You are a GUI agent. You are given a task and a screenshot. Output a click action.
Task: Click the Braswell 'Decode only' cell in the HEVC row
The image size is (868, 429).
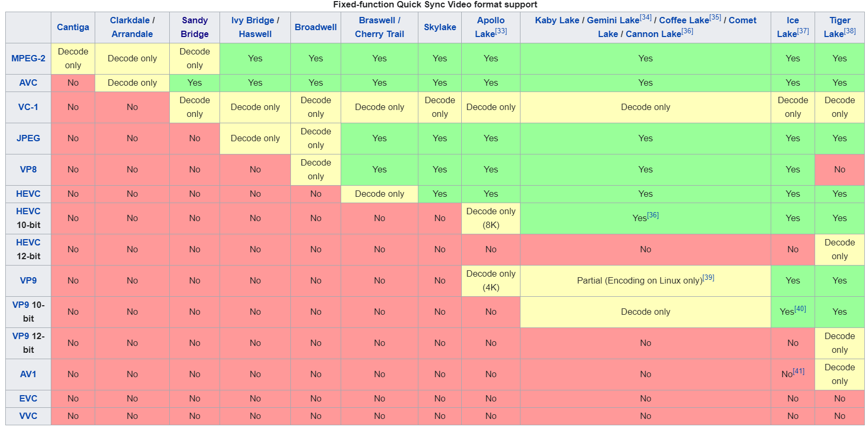click(379, 194)
